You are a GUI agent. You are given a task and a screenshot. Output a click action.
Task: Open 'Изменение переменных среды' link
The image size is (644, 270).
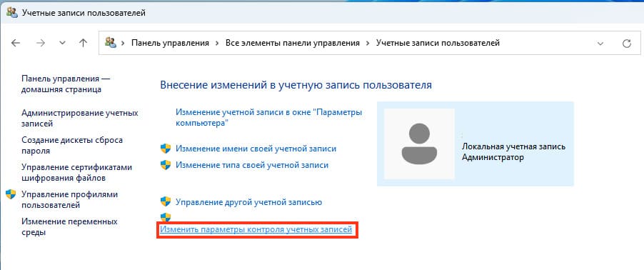click(x=69, y=227)
